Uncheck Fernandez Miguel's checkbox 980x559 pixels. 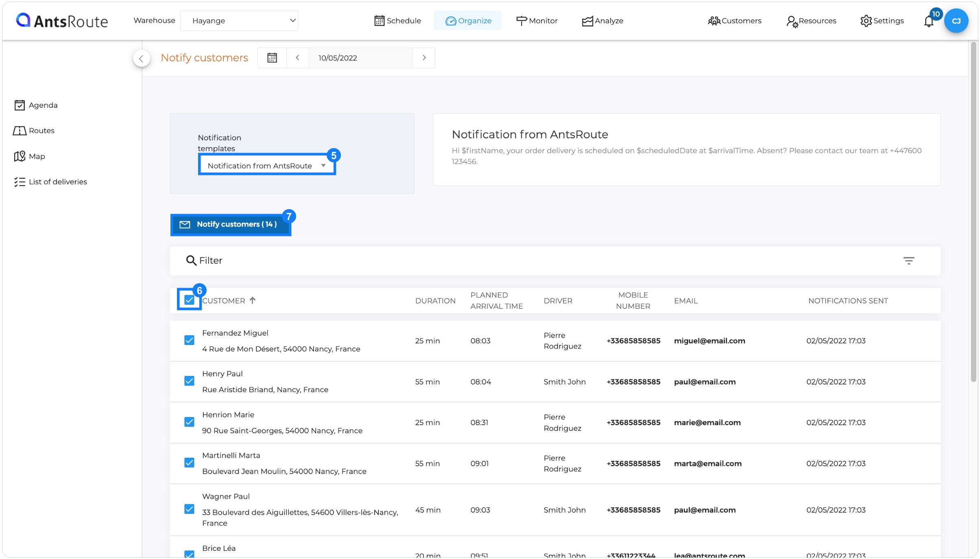click(x=189, y=340)
